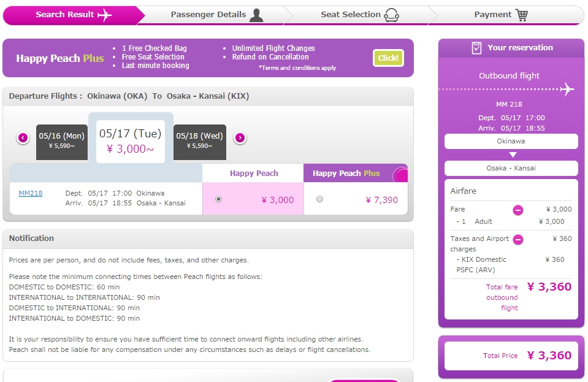588x382 pixels.
Task: Click the airplane icon under Outbound flight
Action: pyautogui.click(x=567, y=90)
